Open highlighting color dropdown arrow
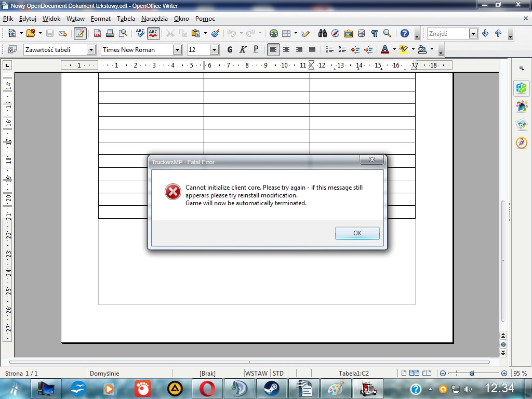 click(413, 49)
